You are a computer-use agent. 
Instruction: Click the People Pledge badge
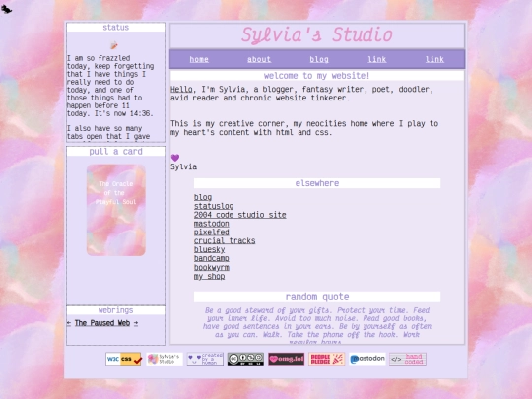coord(327,359)
